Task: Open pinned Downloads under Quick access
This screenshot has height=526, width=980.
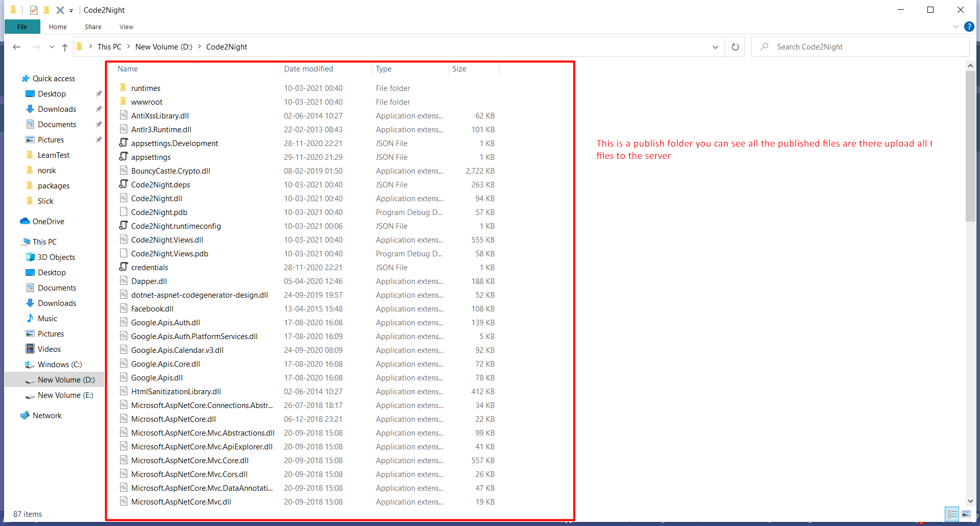Action: pos(57,109)
